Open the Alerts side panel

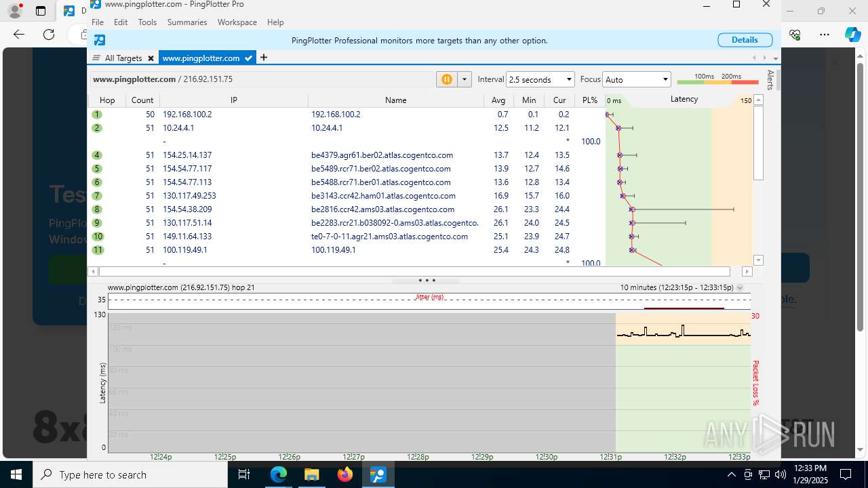770,79
